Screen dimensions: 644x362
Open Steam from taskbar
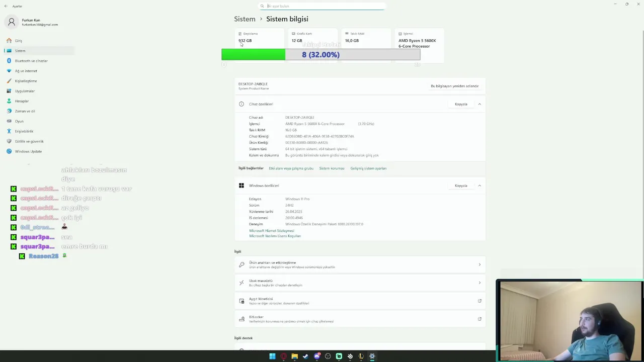point(305,356)
